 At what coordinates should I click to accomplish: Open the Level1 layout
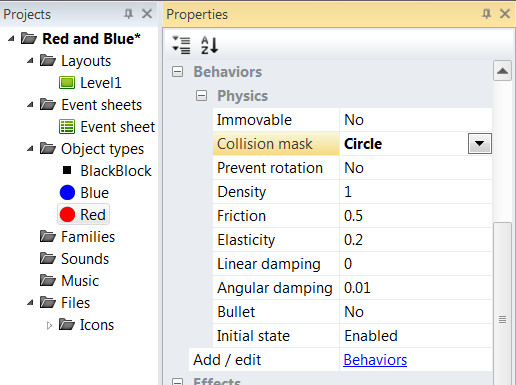pos(90,83)
